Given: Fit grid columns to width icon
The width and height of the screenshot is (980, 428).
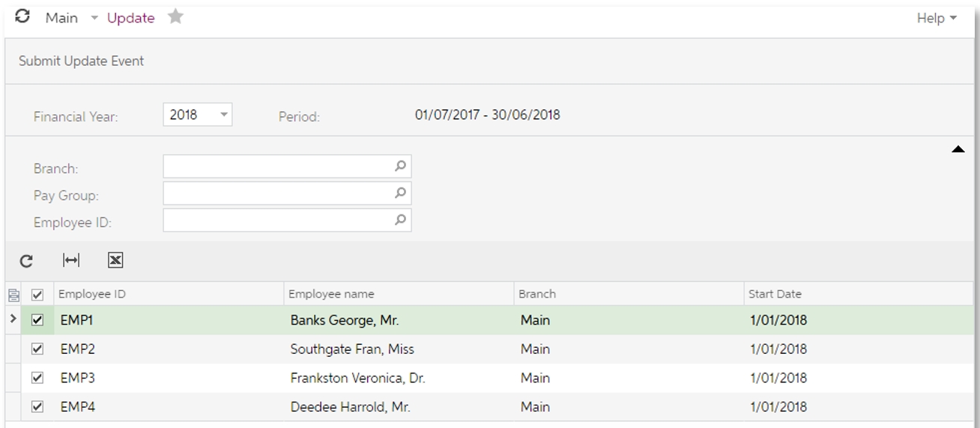Looking at the screenshot, I should 70,260.
